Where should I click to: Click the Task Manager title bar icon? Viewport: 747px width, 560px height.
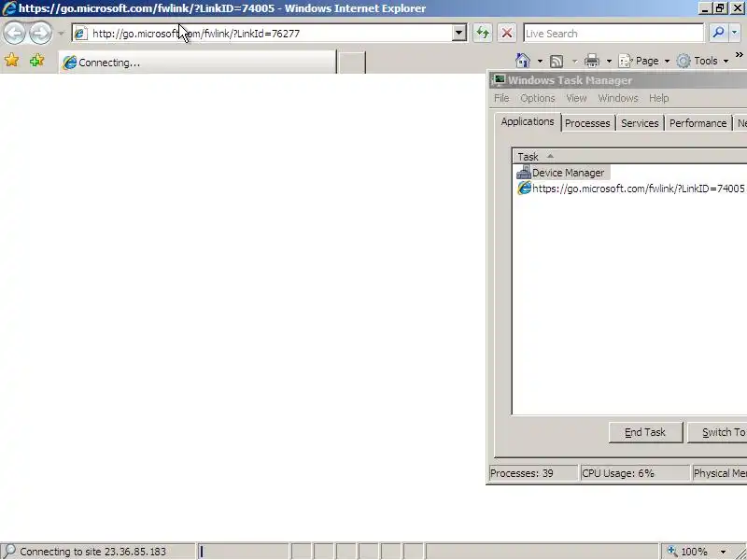pyautogui.click(x=499, y=79)
